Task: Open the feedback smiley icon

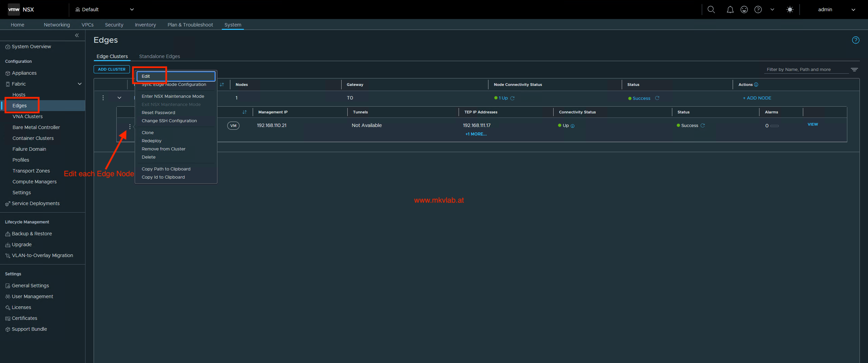Action: 744,10
